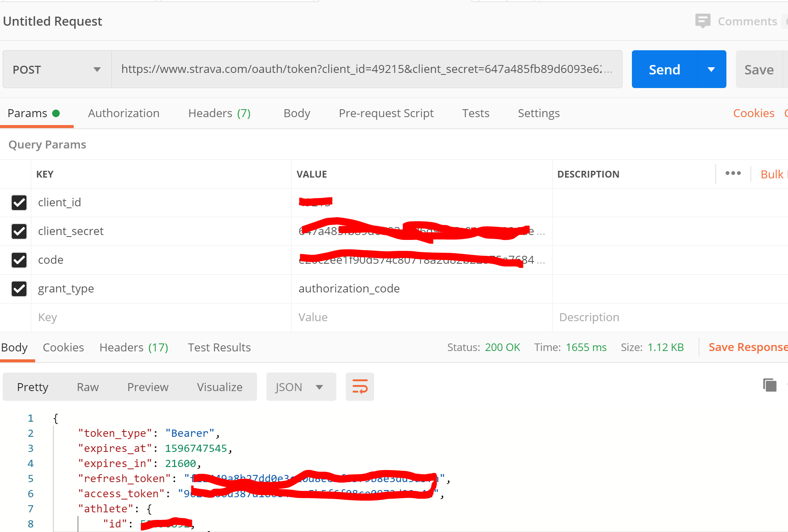Viewport: 788px width, 532px height.
Task: Click the copy response icon
Action: click(769, 385)
